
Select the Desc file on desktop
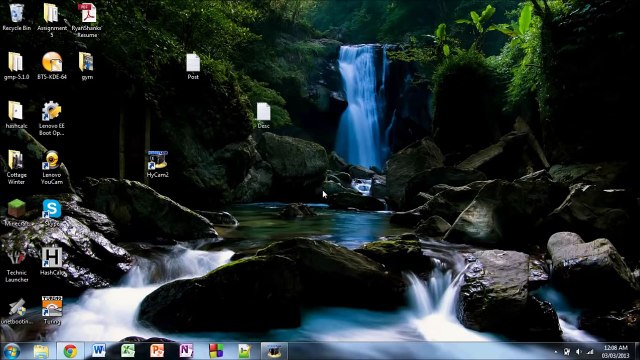[x=263, y=116]
